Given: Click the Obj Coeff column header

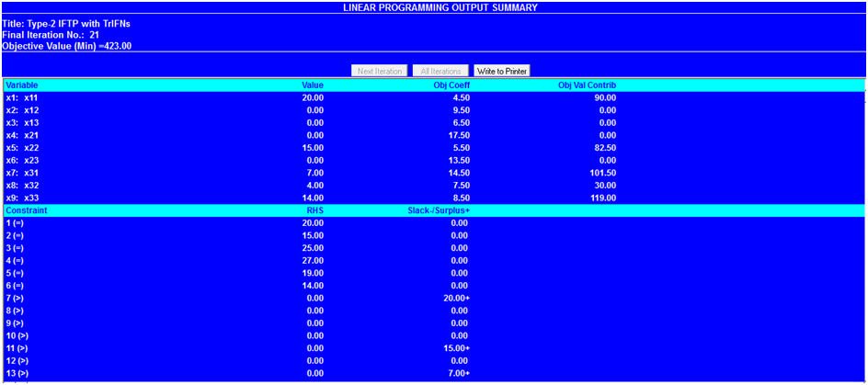Looking at the screenshot, I should (x=451, y=85).
